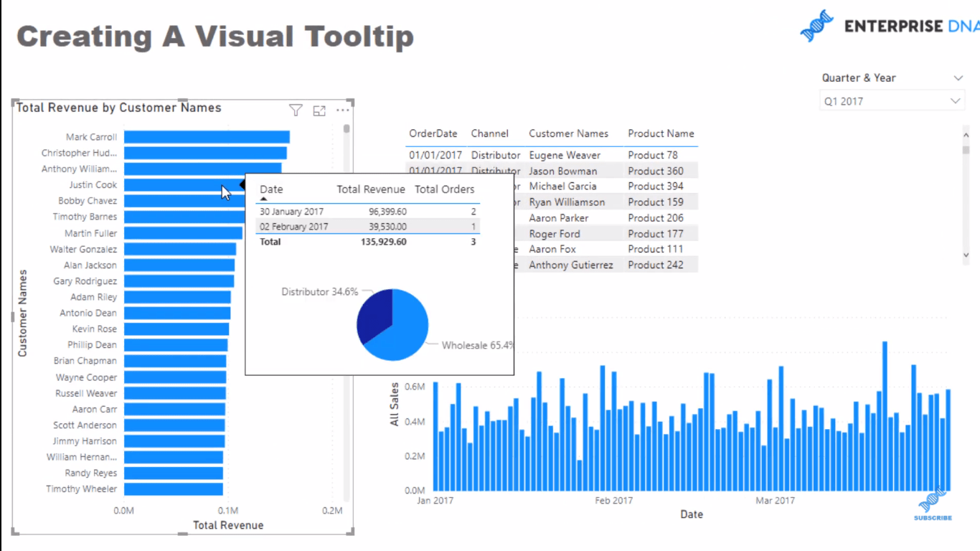Select the Antonio Dean bar
Screen dimensions: 980x551
(x=177, y=313)
